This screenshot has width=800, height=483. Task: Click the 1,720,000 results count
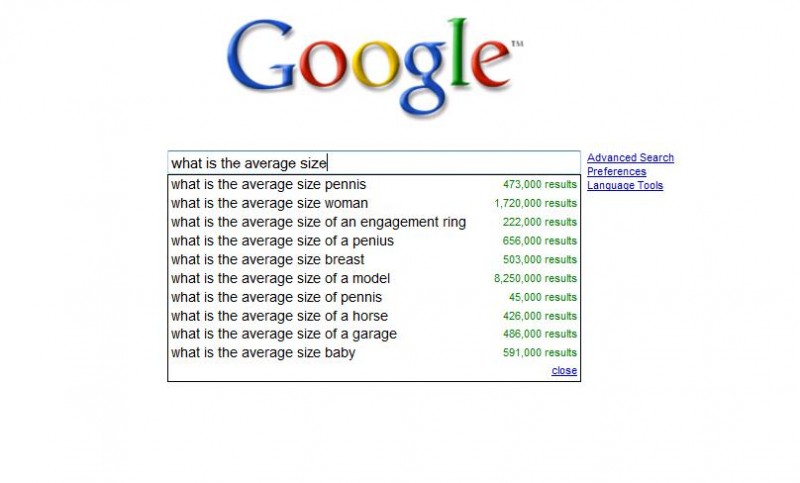535,204
